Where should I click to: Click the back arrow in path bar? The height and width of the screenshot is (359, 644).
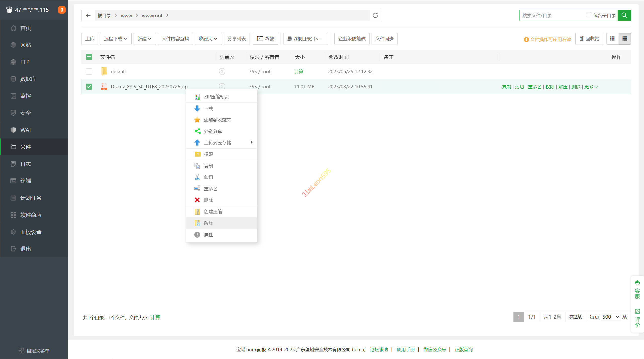click(88, 16)
